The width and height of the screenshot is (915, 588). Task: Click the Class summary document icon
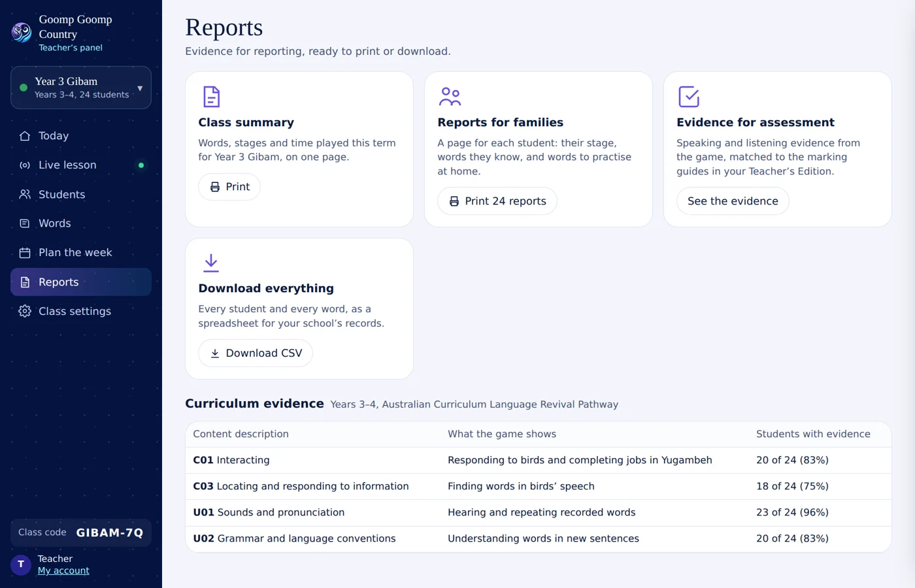click(x=211, y=97)
